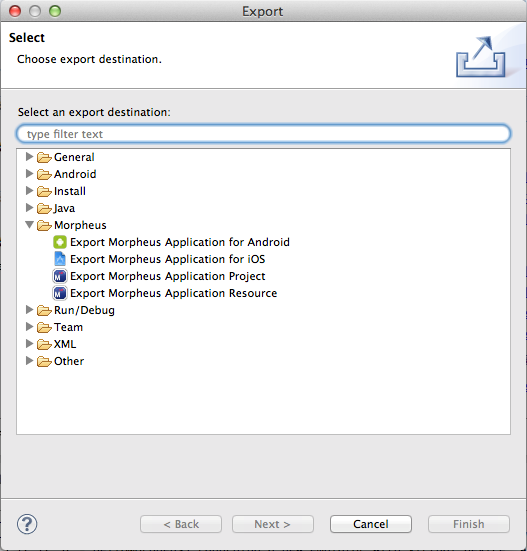Click the Morpheus folder icon
The width and height of the screenshot is (527, 551).
point(44,225)
